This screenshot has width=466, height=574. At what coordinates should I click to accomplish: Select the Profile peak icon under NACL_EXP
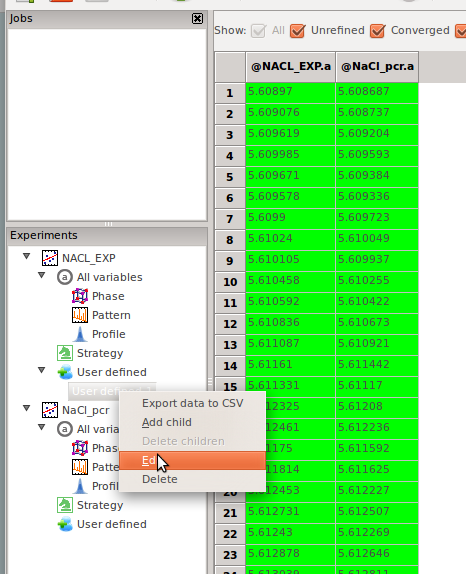[80, 334]
